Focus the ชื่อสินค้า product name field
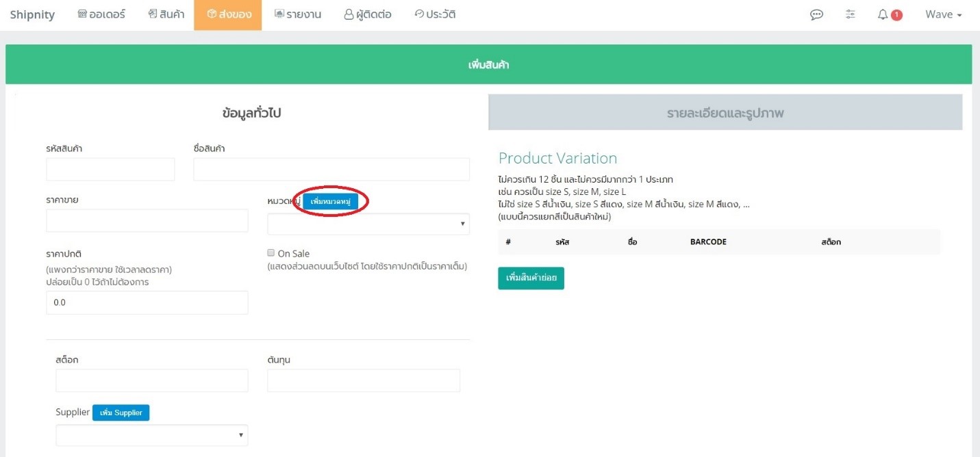The image size is (980, 457). coord(331,170)
